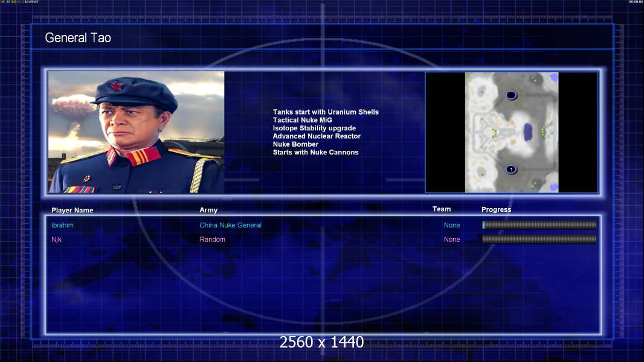Click the 'Random' army entry

point(212,240)
